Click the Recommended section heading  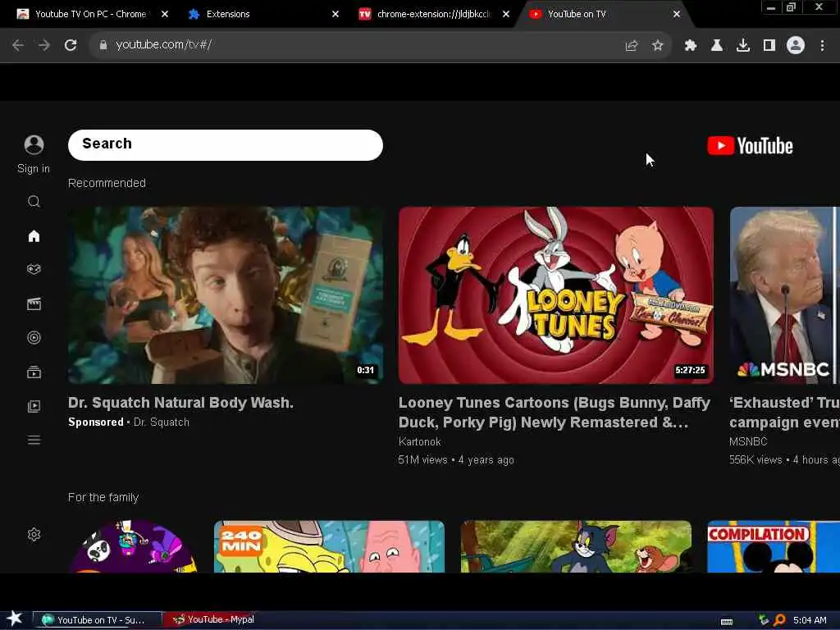coord(107,183)
